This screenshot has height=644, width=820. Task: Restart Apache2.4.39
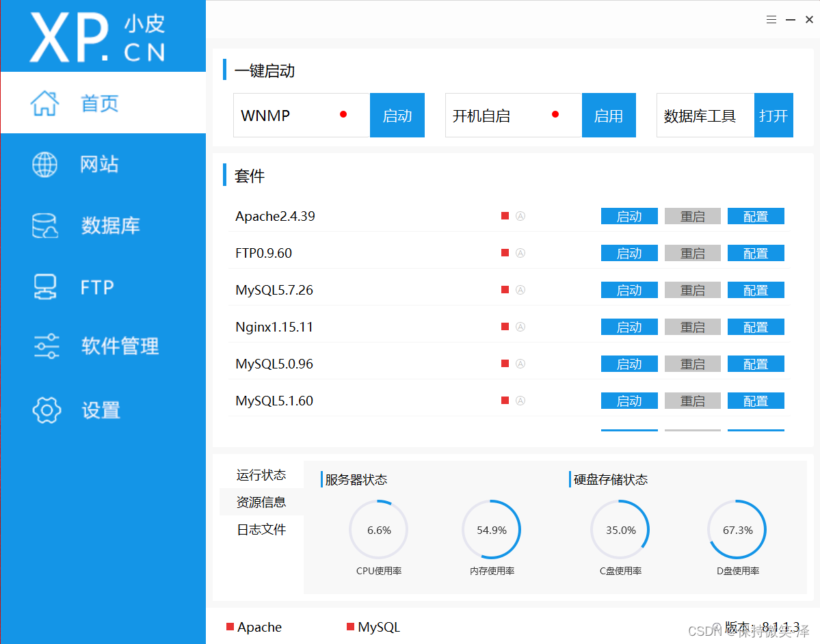[692, 217]
